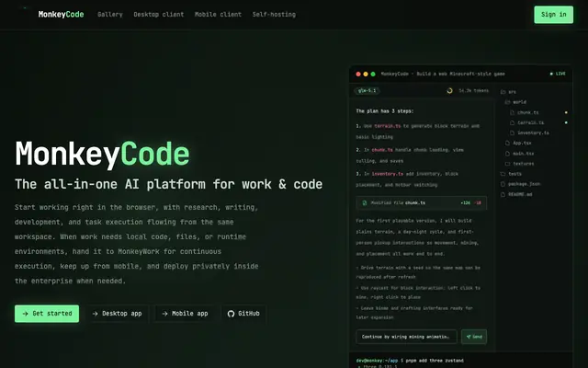Image resolution: width=588 pixels, height=368 pixels.
Task: Click the dev@monkey terminal prompt
Action: tap(377, 361)
